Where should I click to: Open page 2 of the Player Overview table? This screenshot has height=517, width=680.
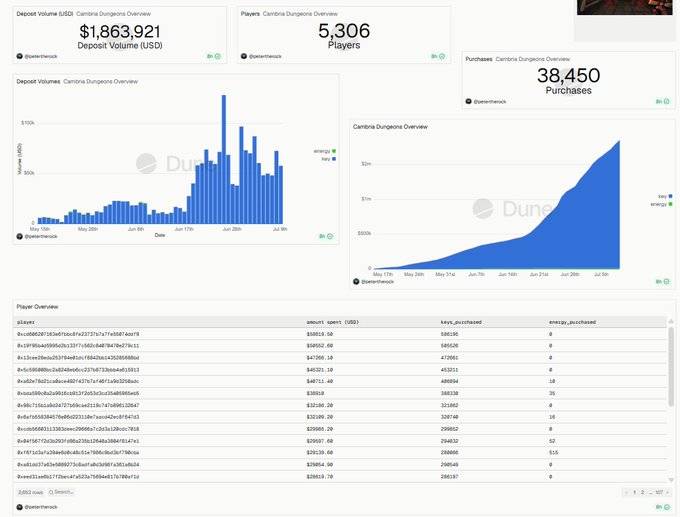pyautogui.click(x=642, y=492)
